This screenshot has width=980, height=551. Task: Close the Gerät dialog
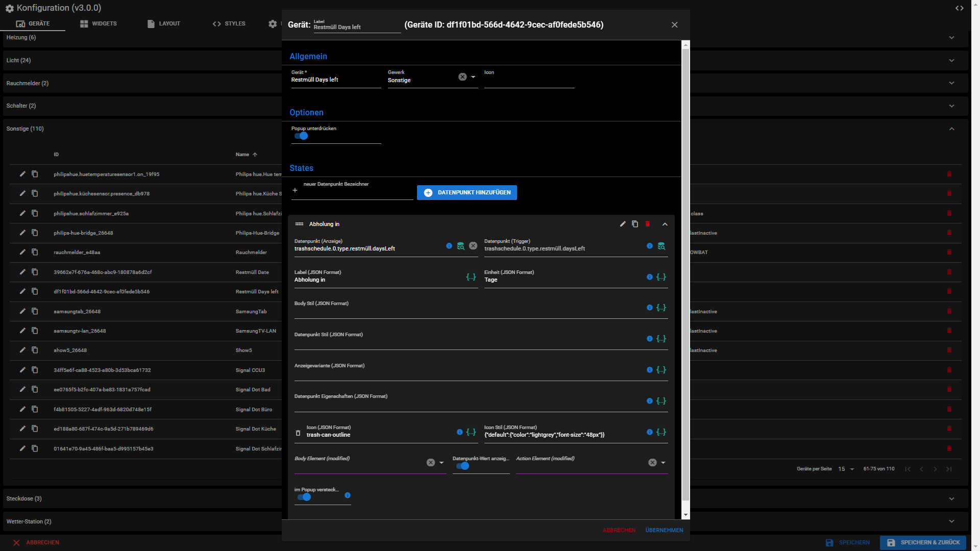(x=675, y=25)
